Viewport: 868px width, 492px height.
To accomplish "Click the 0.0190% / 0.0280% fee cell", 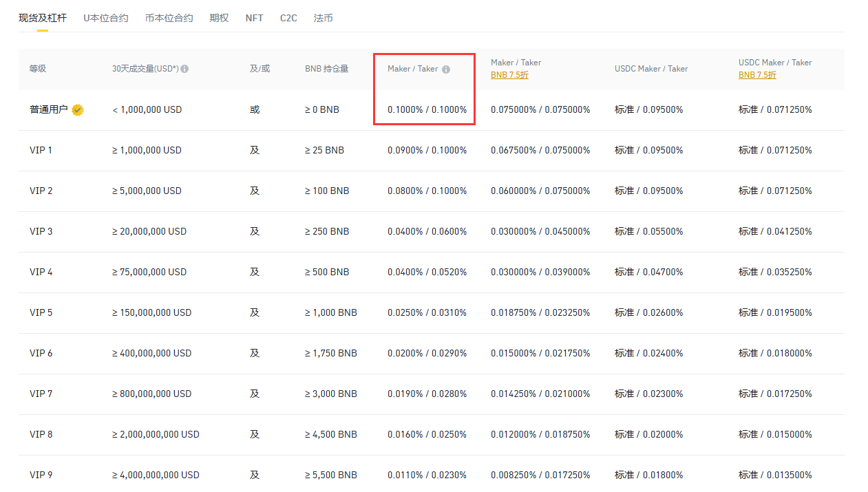I will (427, 394).
